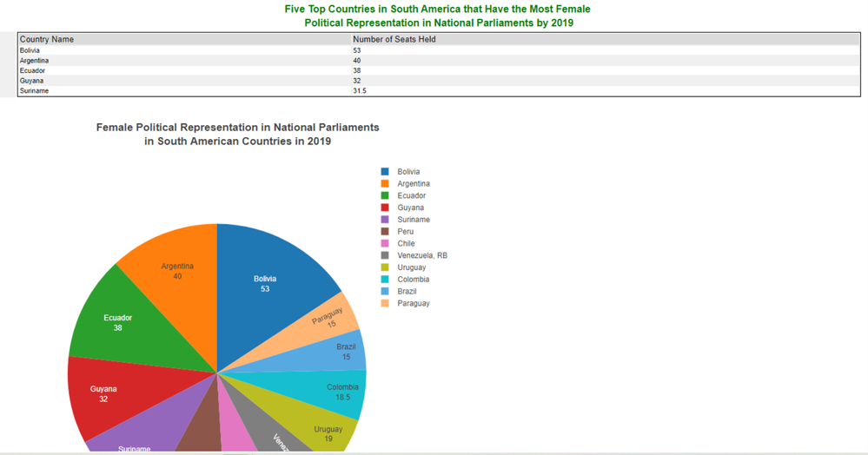Toggle Colombia legend cyan swatch
The image size is (868, 455).
tap(385, 280)
